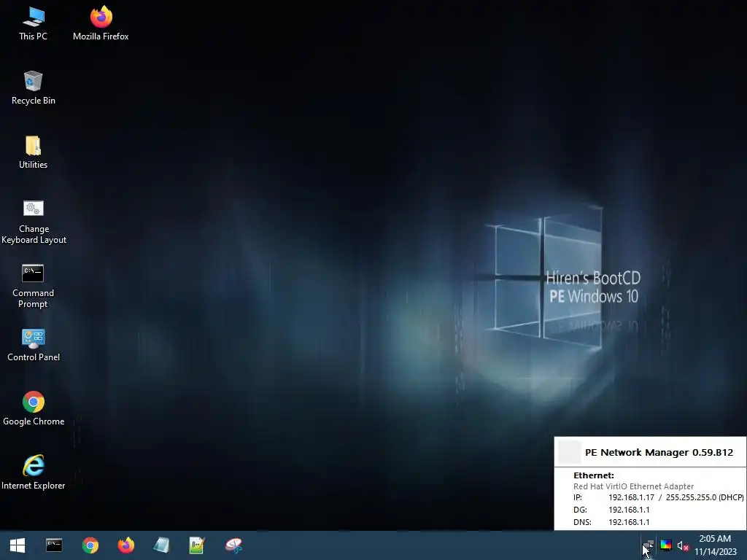Open Internet Explorer desktop icon
The image size is (747, 560).
click(34, 472)
